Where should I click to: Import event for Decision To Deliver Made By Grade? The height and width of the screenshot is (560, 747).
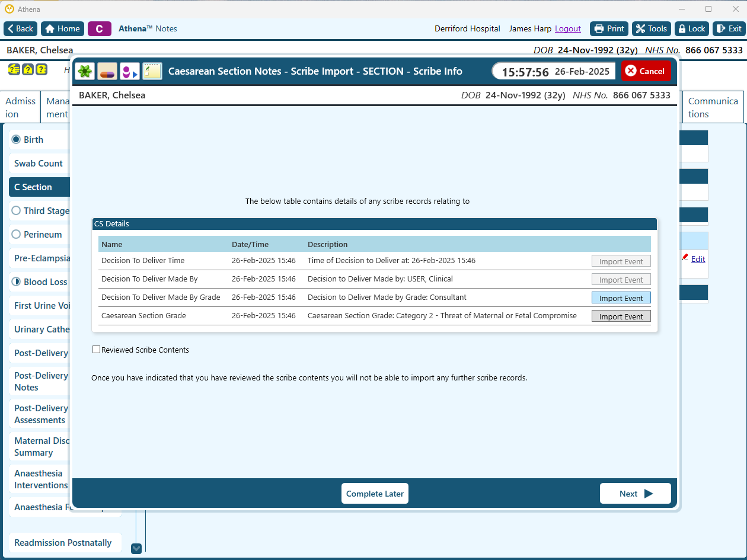[x=621, y=298]
